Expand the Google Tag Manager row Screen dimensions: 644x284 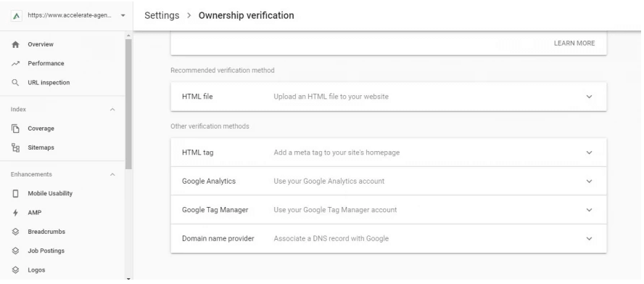pos(388,210)
